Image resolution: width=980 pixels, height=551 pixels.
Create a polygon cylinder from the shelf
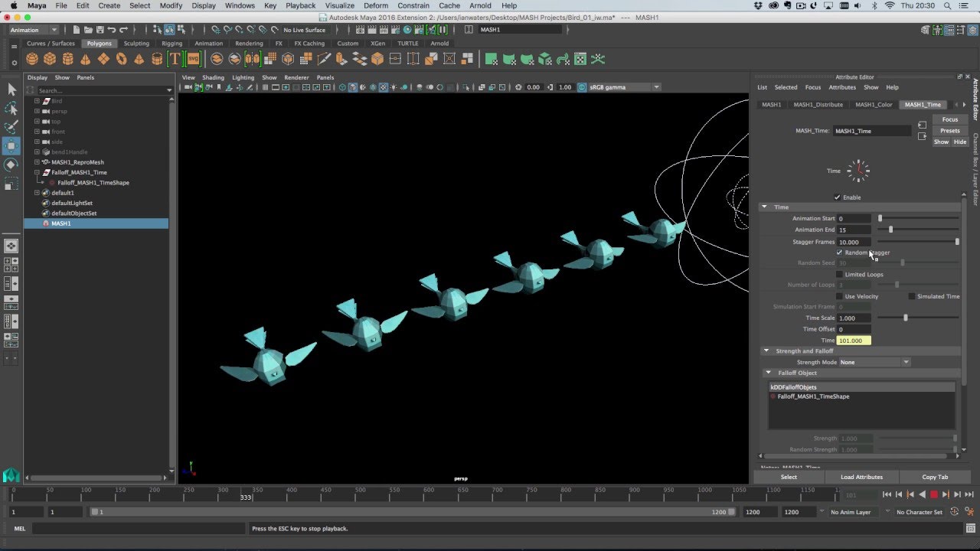[x=67, y=59]
